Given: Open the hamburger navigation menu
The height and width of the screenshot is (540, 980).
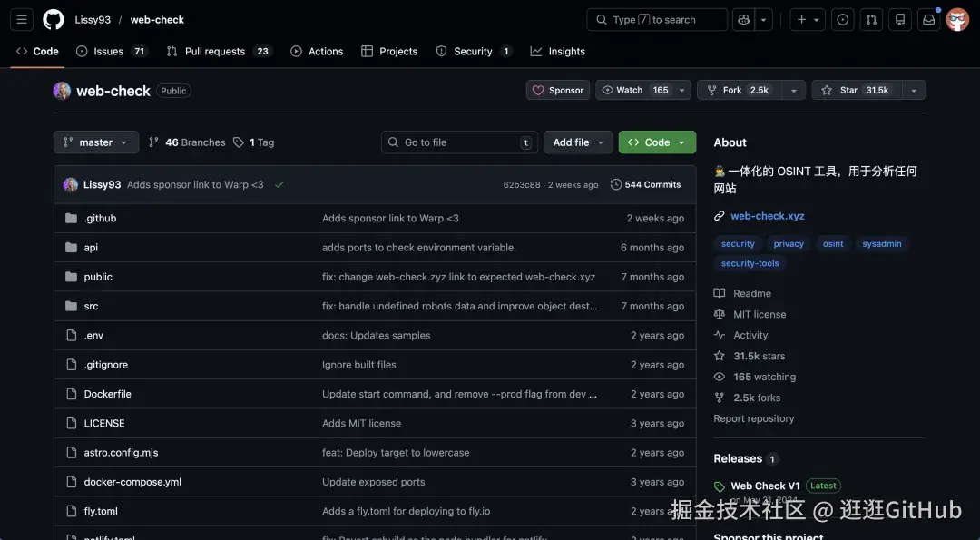Looking at the screenshot, I should (21, 20).
